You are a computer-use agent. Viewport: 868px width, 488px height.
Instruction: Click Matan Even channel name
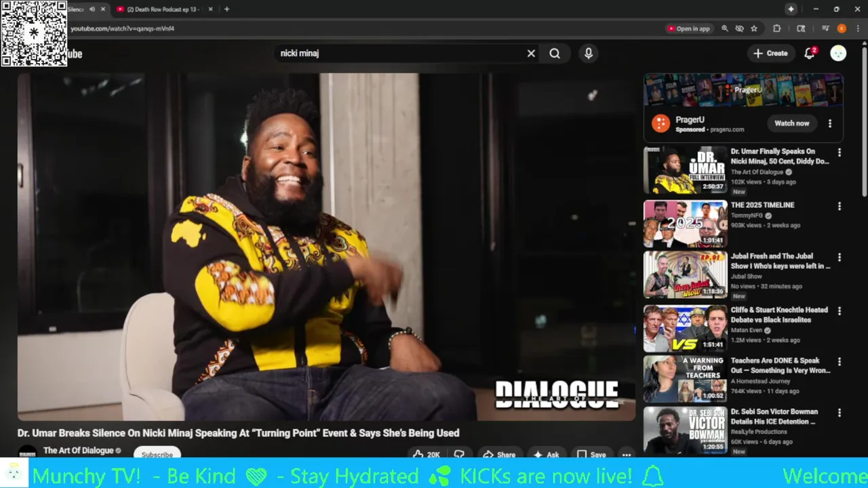point(747,330)
